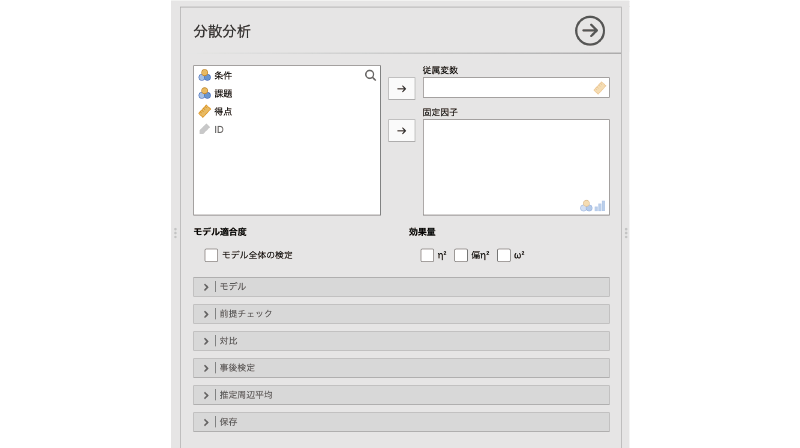Expand the 事後検定 section

401,368
